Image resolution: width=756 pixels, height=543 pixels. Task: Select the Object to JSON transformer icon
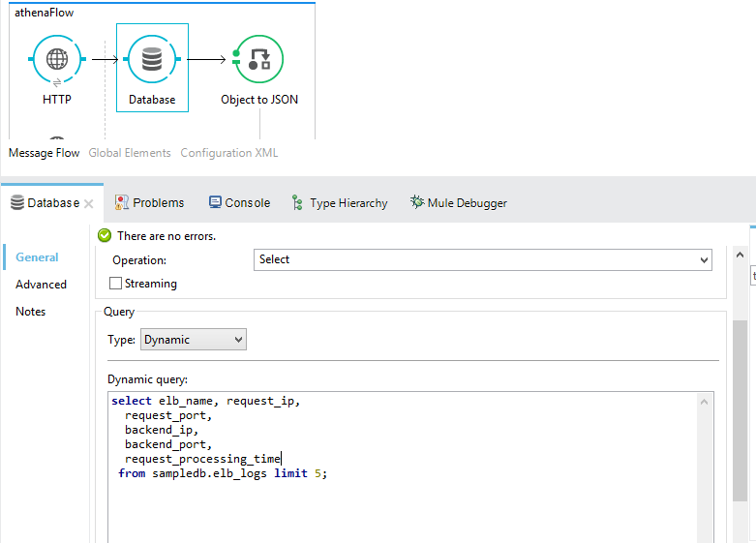tap(258, 60)
